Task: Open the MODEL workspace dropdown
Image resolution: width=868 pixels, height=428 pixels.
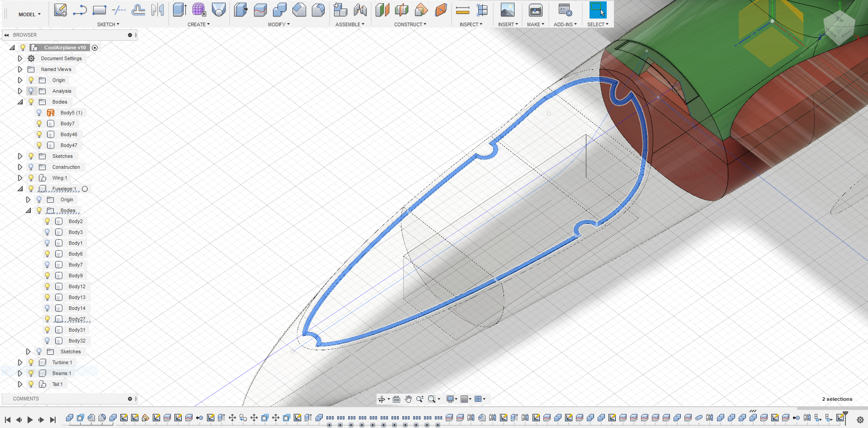Action: [29, 14]
